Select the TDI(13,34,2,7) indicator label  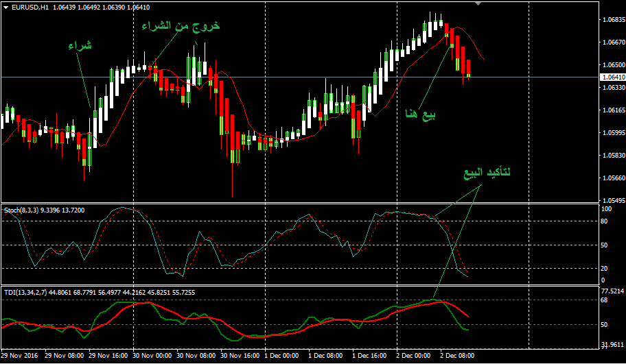click(x=100, y=293)
